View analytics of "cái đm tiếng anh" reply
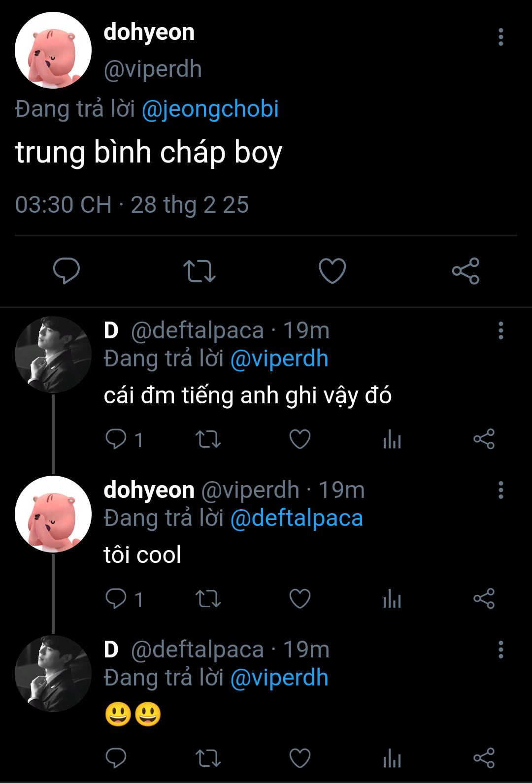 pos(392,439)
